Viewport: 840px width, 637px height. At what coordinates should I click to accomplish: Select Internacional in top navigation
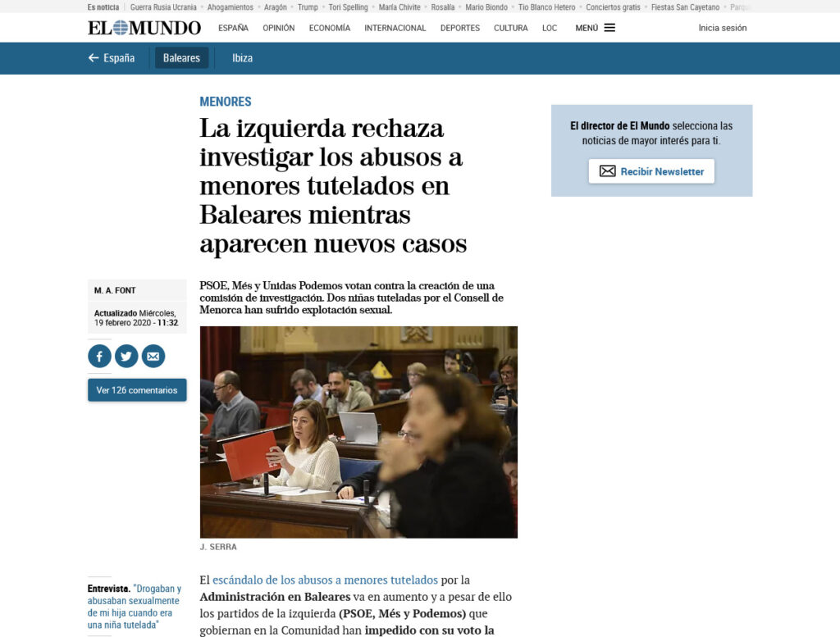[395, 28]
